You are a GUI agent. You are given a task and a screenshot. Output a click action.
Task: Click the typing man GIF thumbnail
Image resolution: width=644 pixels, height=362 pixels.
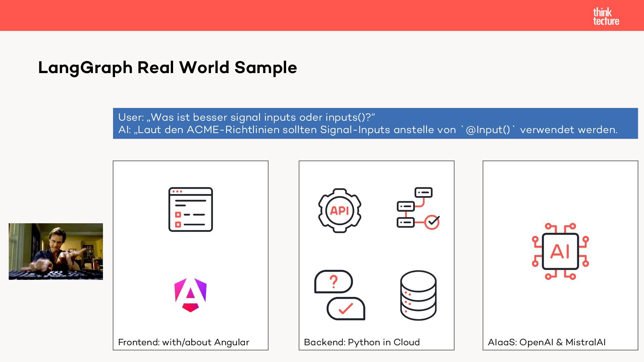(56, 251)
